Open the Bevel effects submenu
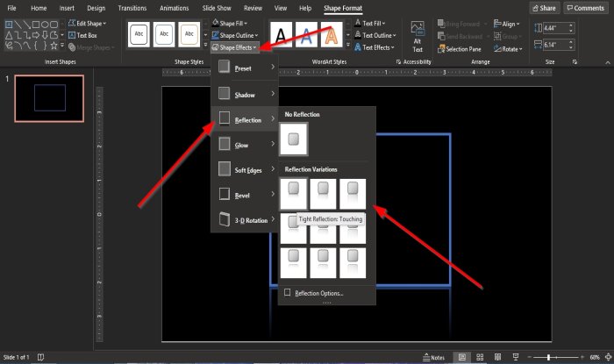Screen dimensions: 614x364 [245, 195]
